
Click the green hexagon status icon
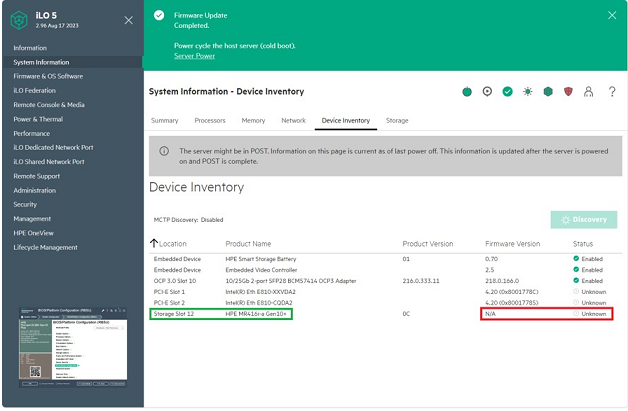548,92
